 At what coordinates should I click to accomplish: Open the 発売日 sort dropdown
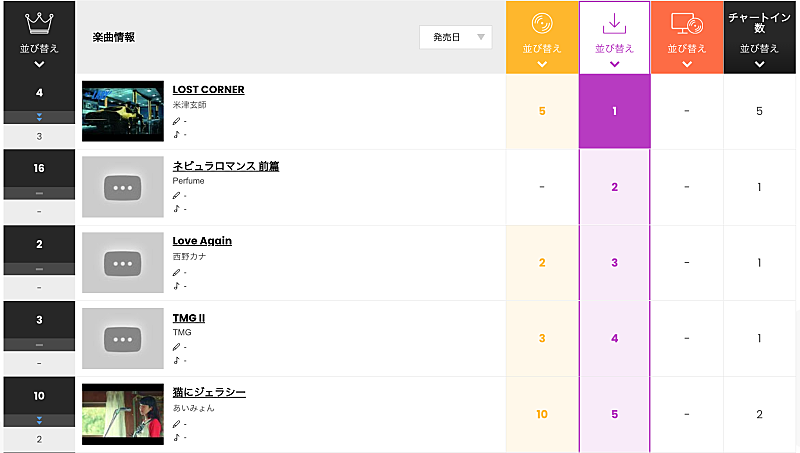(x=456, y=37)
